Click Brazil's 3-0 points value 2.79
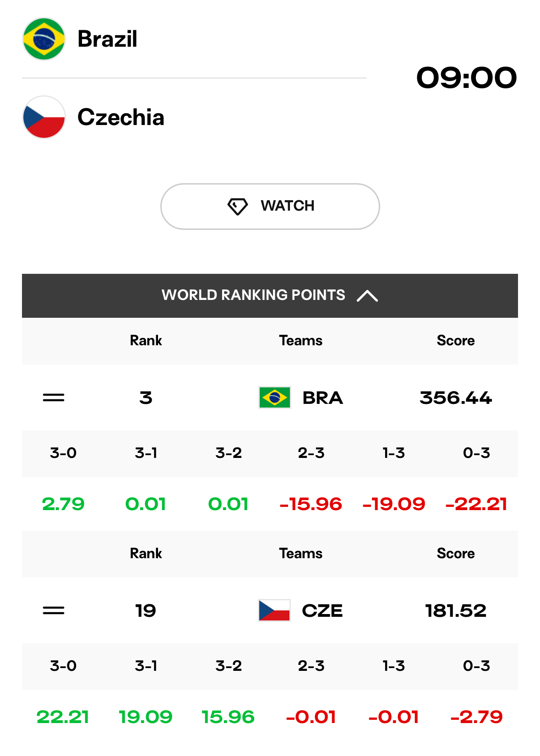This screenshot has height=756, width=540. coord(63,504)
